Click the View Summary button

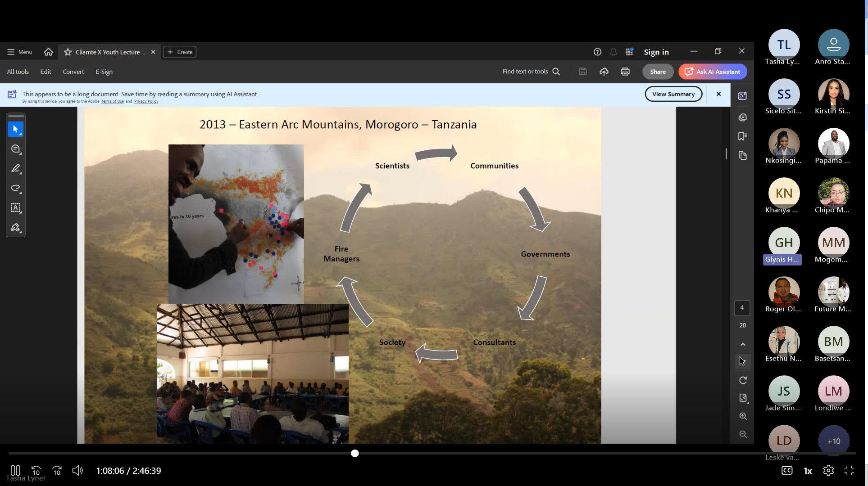tap(673, 94)
